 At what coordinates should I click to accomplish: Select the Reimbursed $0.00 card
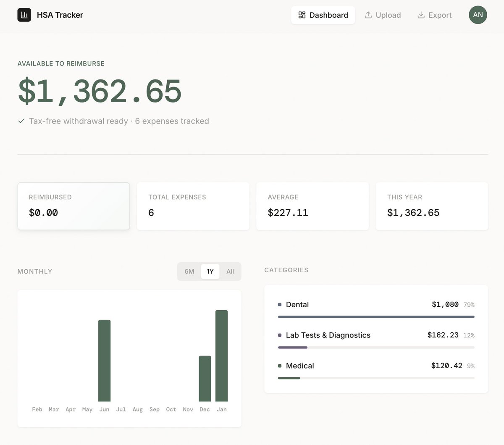point(73,206)
